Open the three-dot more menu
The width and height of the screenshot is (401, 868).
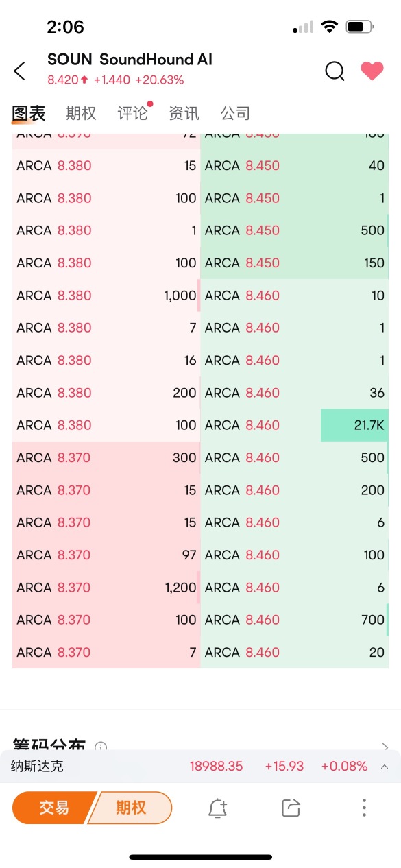(365, 808)
